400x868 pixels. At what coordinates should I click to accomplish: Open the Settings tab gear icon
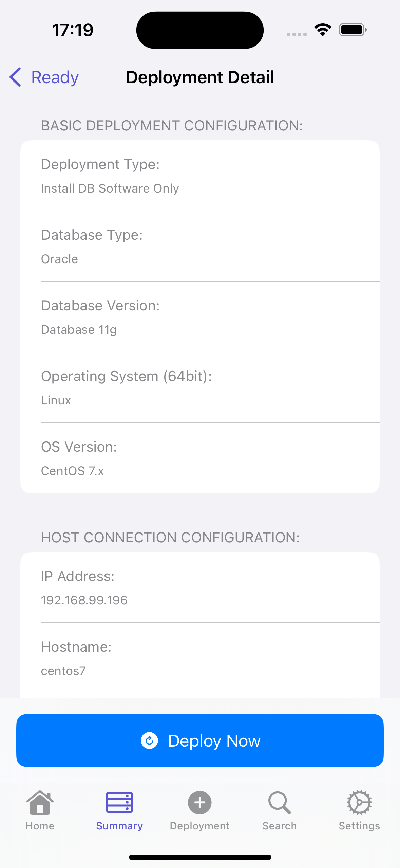[359, 802]
